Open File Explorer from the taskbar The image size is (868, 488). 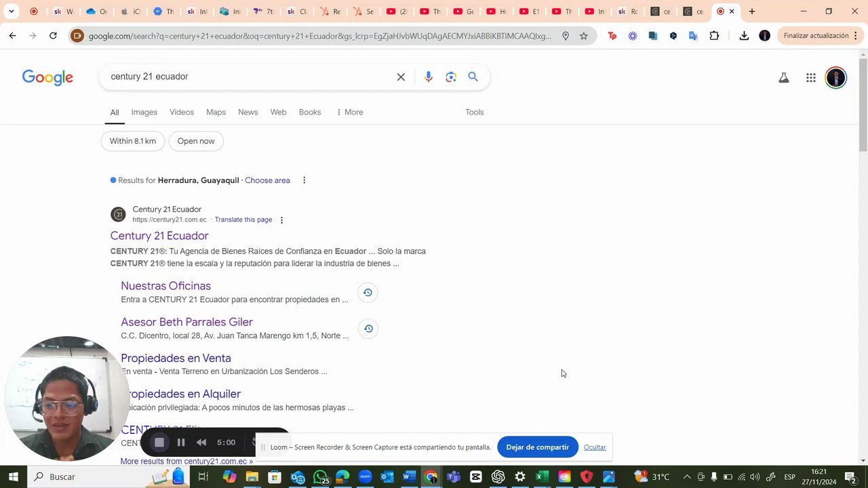(x=252, y=477)
